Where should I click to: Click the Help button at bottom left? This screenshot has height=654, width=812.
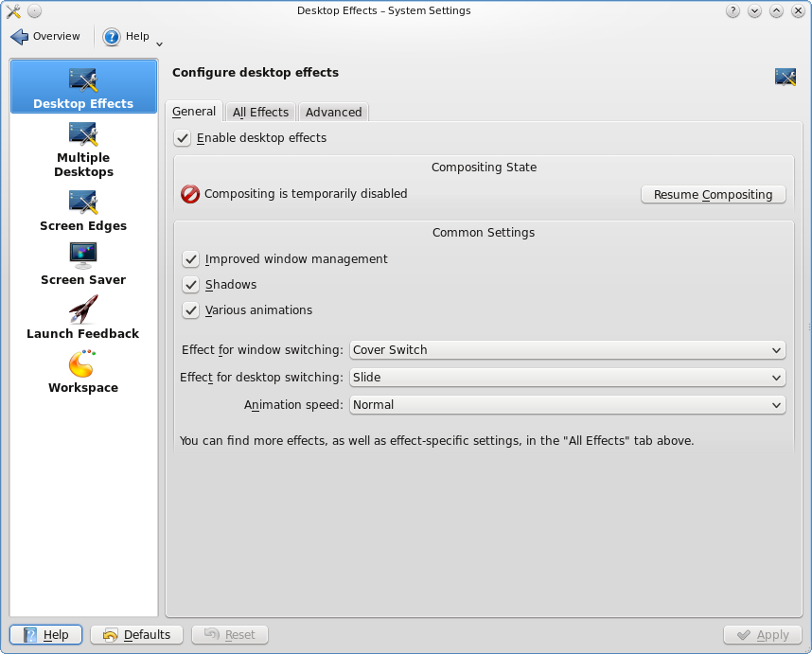click(x=45, y=635)
